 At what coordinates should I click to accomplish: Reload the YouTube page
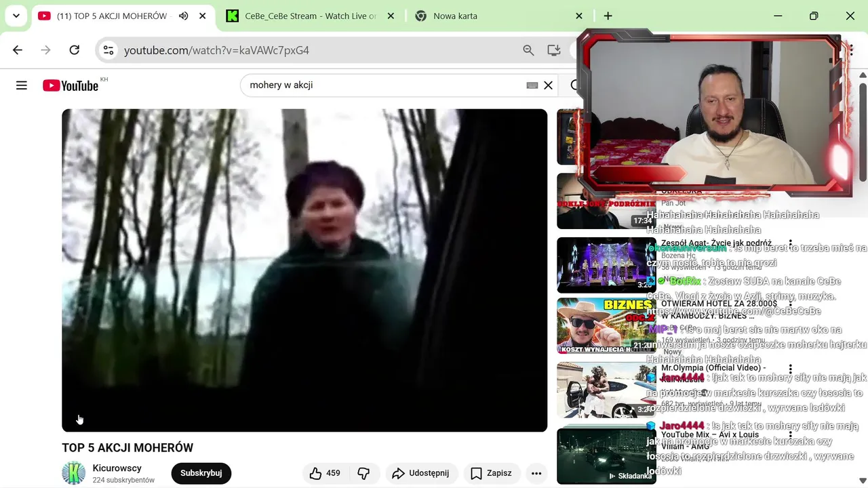(x=75, y=50)
